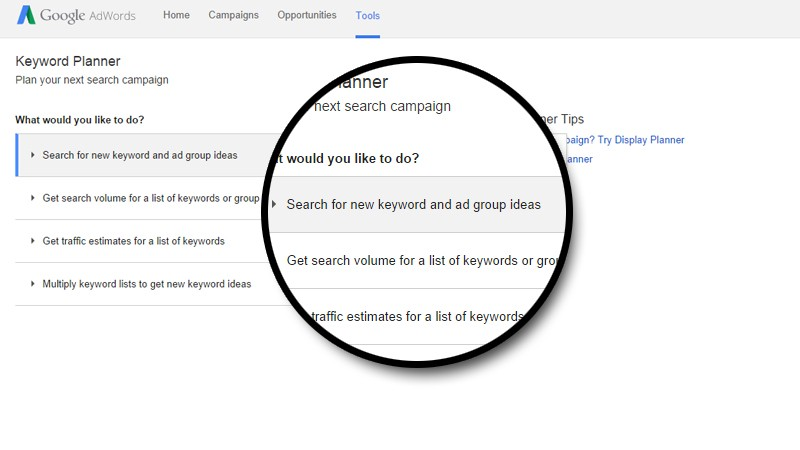Click the Google AdWords logo
800x450 pixels.
[x=77, y=15]
